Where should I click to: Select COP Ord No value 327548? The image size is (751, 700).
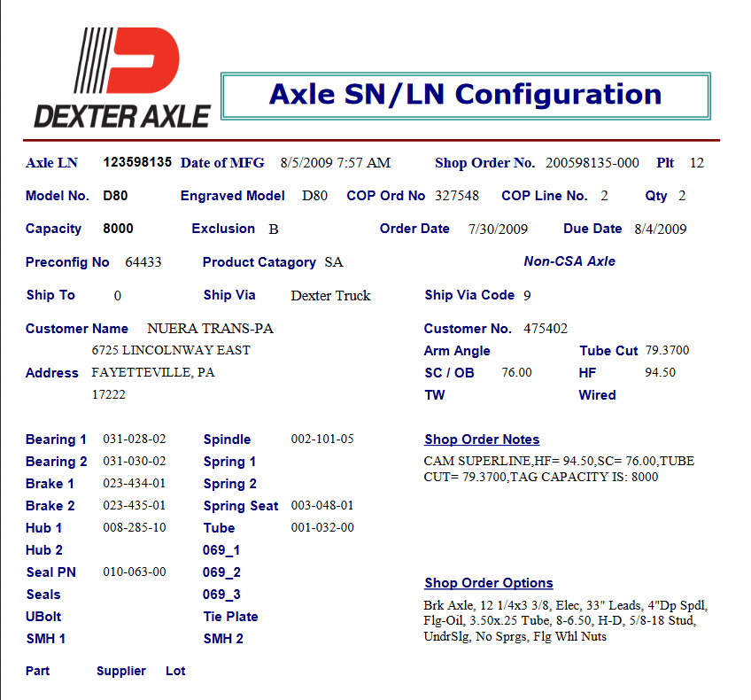click(x=457, y=196)
